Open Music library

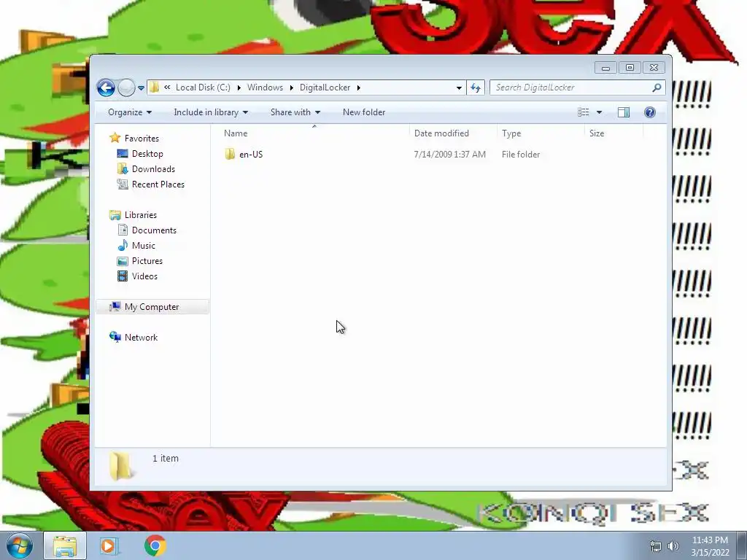[x=144, y=246]
